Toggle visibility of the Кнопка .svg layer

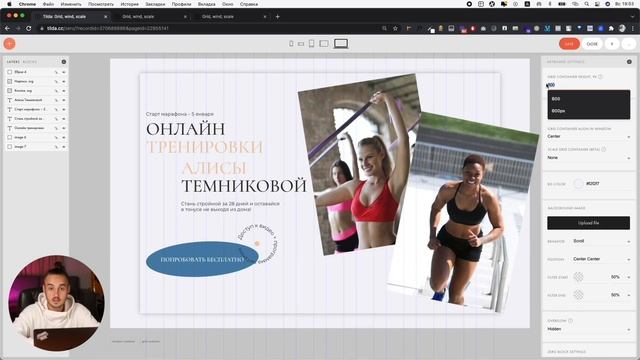coord(64,91)
